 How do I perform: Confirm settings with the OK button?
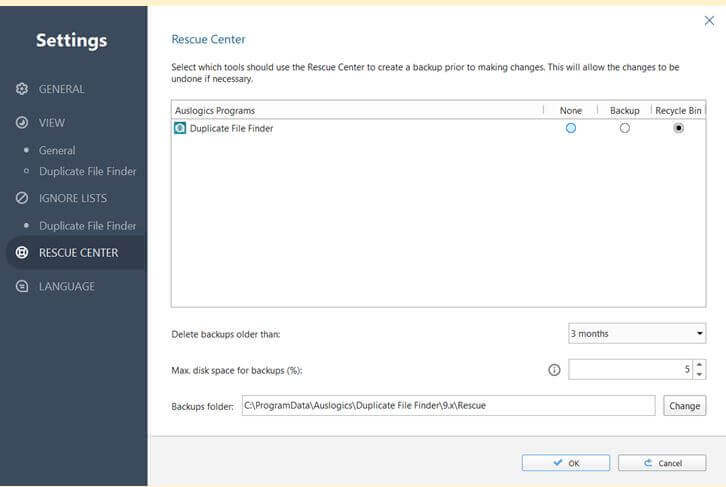565,463
